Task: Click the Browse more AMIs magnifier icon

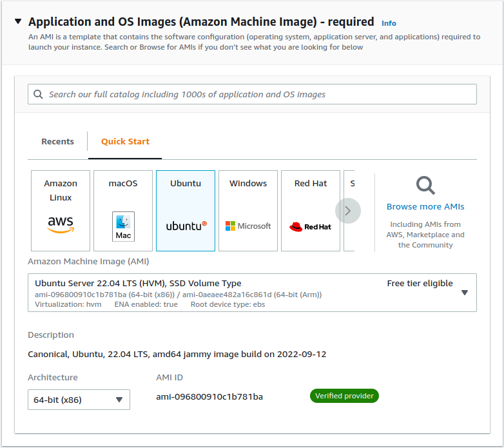Action: [x=425, y=185]
